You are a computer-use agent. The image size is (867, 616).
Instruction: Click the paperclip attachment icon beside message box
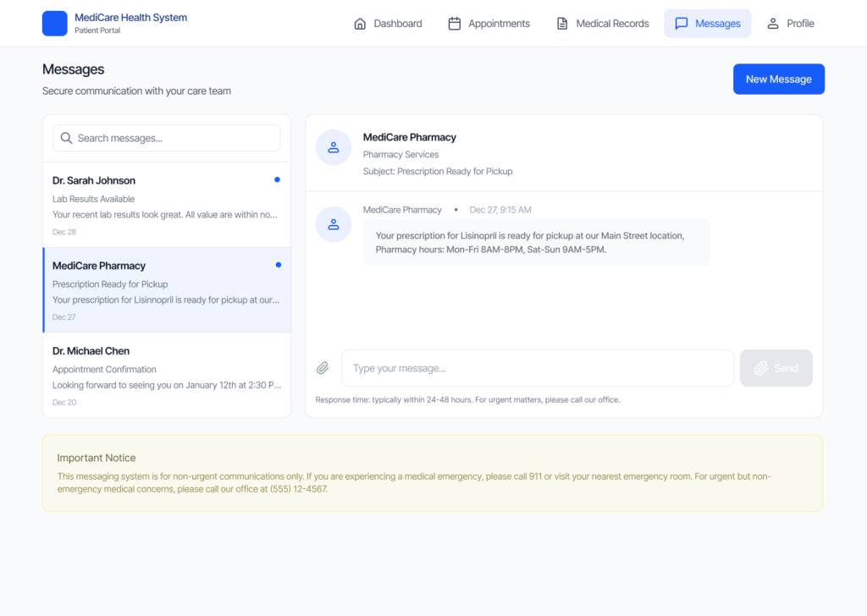coord(323,368)
